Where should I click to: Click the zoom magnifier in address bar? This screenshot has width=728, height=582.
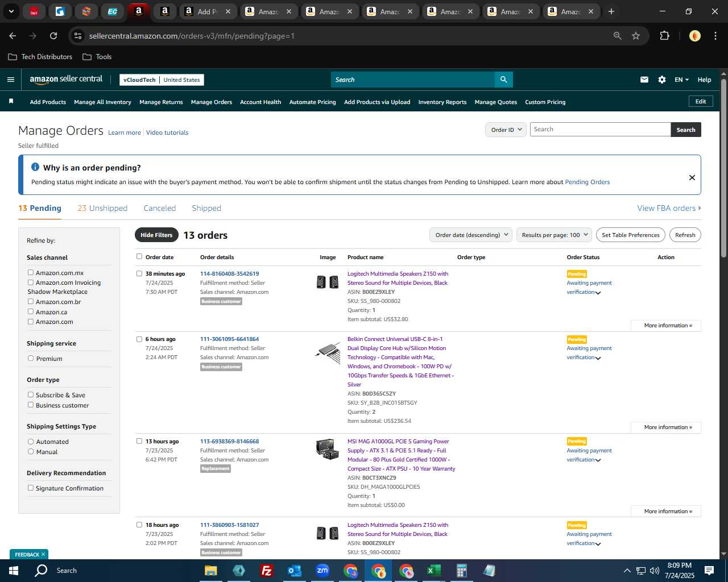tap(617, 36)
